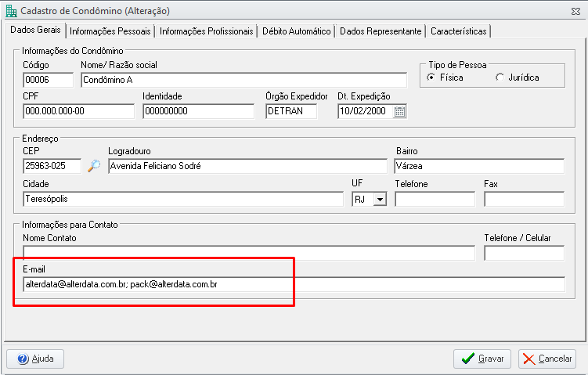This screenshot has width=588, height=375.
Task: Click the Nome Contato field
Action: 249,253
